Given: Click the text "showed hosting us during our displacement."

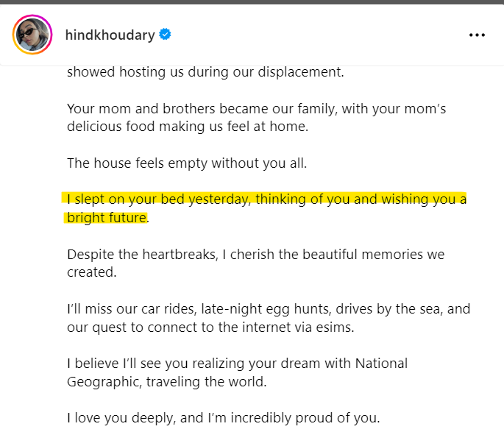Looking at the screenshot, I should [205, 72].
